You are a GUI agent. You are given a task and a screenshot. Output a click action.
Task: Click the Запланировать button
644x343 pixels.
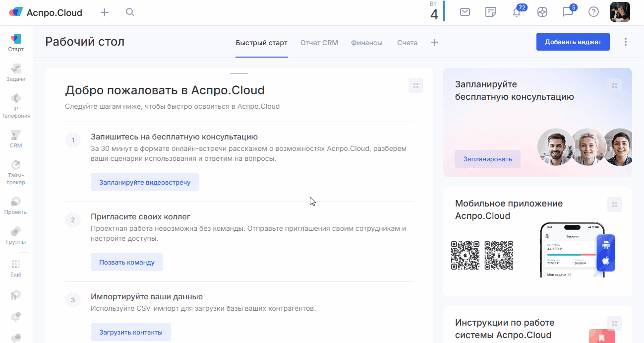(x=488, y=159)
